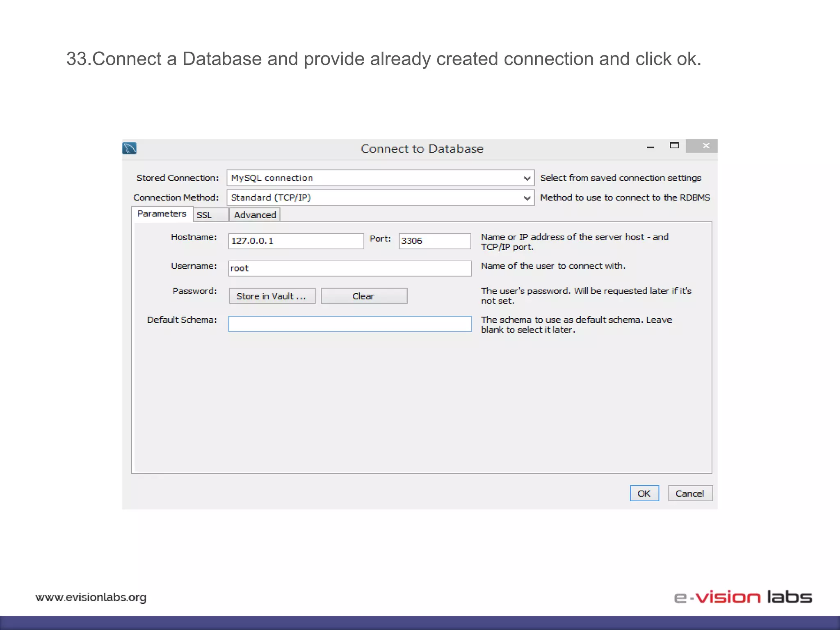Click the 'Method to use to connect to the RDBMS' text
Viewport: 840px width, 630px height.
tap(625, 198)
